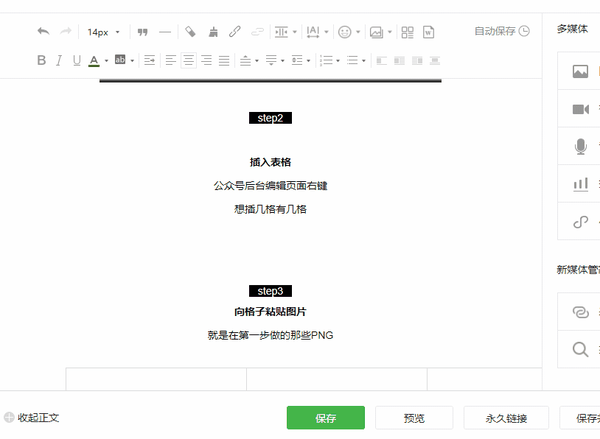Expand the ordered list dropdown arrow
Image resolution: width=600 pixels, height=439 pixels.
pos(338,61)
